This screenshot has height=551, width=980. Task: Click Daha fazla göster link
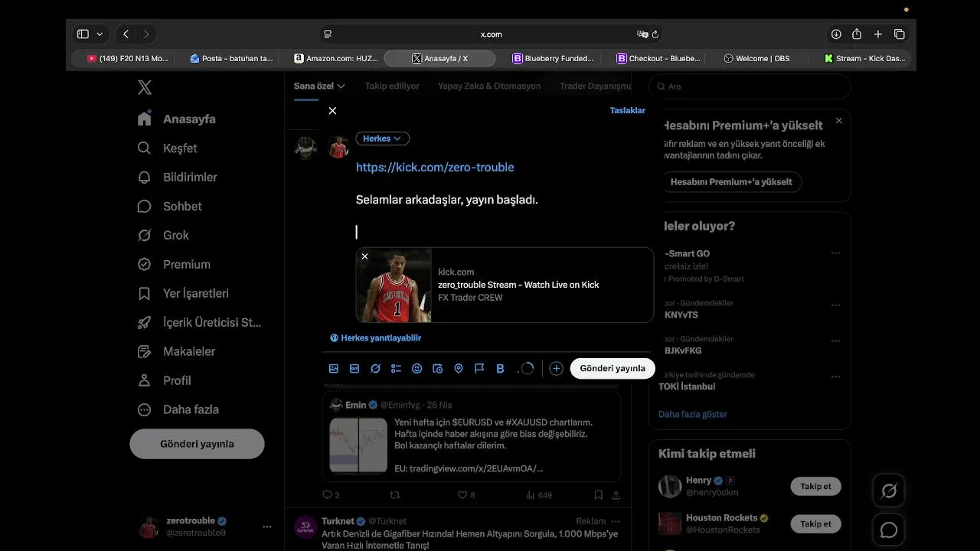pos(693,414)
